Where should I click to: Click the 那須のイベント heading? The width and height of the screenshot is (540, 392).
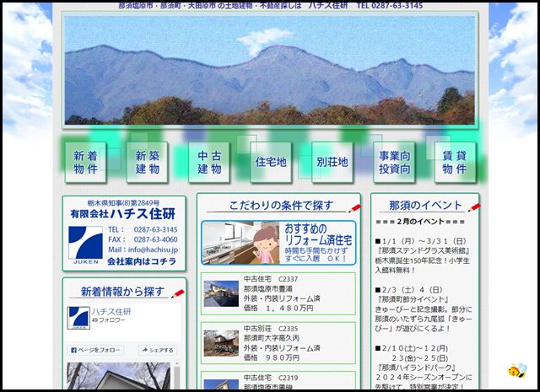click(425, 205)
